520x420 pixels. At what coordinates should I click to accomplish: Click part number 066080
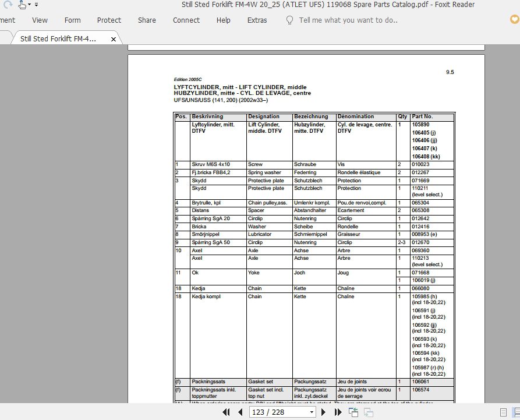click(420, 288)
